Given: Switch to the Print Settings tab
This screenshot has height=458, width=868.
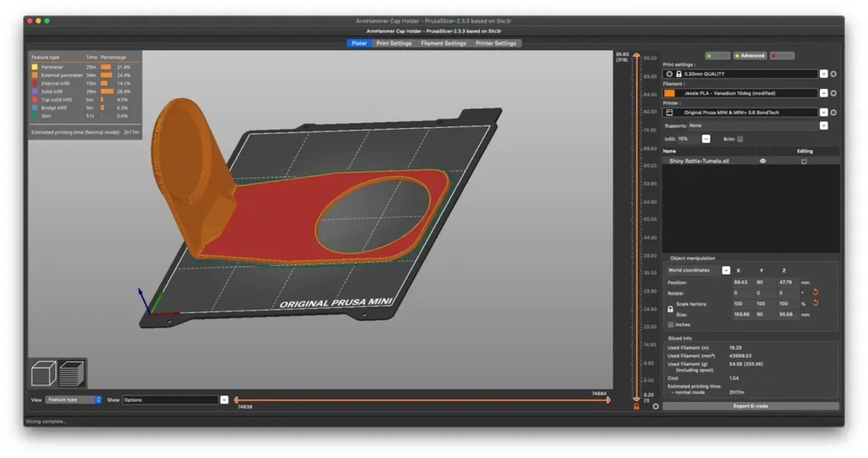Looking at the screenshot, I should click(x=394, y=43).
